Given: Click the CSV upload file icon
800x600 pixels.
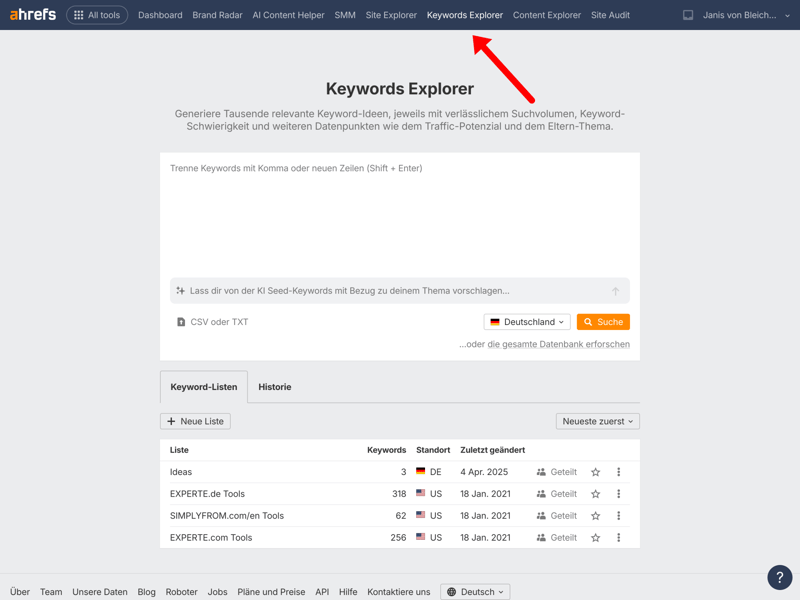Looking at the screenshot, I should (181, 322).
